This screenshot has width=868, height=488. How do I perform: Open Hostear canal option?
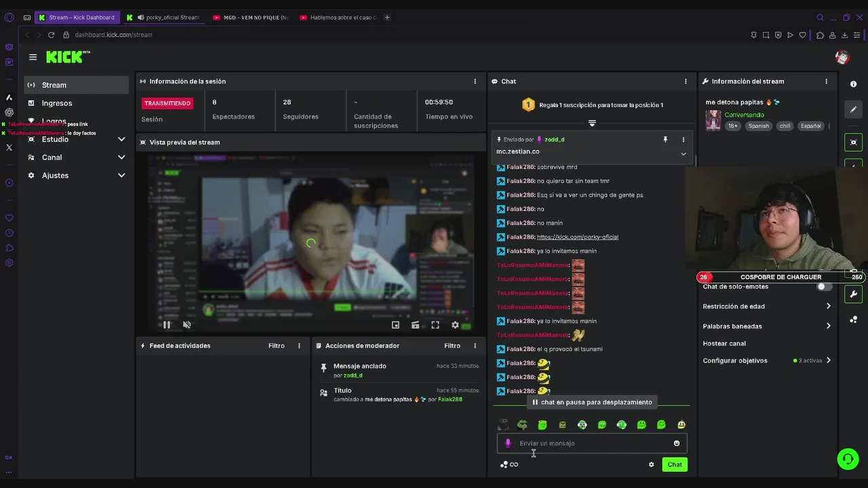click(x=724, y=344)
